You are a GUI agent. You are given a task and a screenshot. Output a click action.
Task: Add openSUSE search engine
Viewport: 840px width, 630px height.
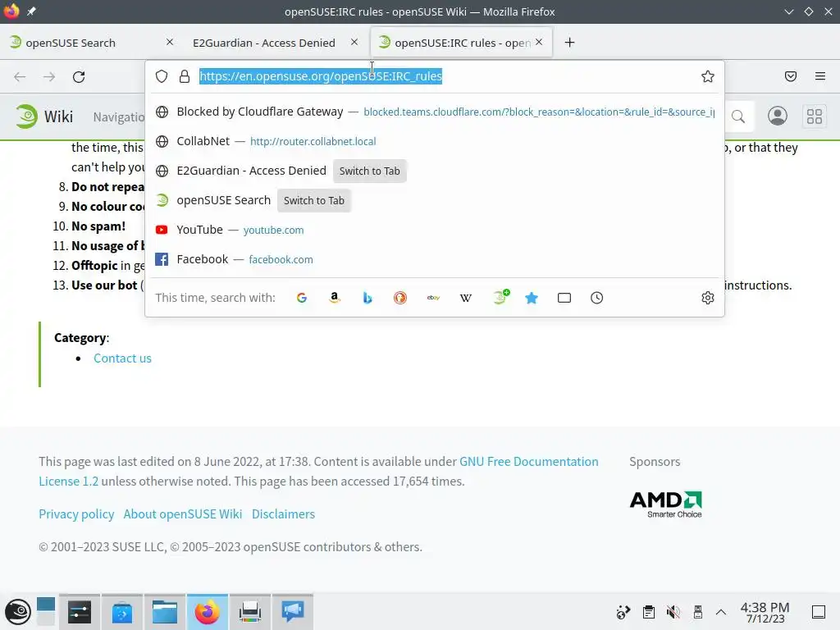click(x=501, y=297)
